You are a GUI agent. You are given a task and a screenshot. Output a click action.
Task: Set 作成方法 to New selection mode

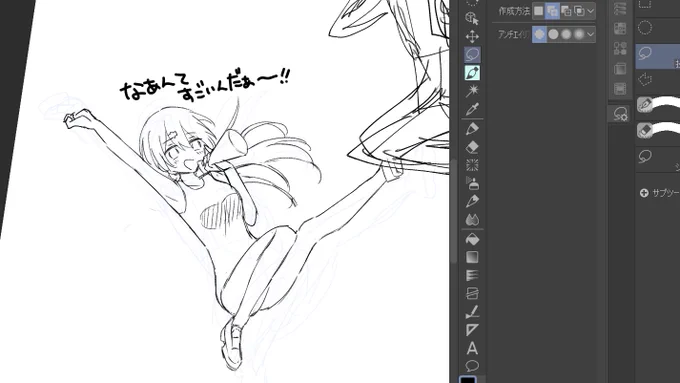click(539, 11)
